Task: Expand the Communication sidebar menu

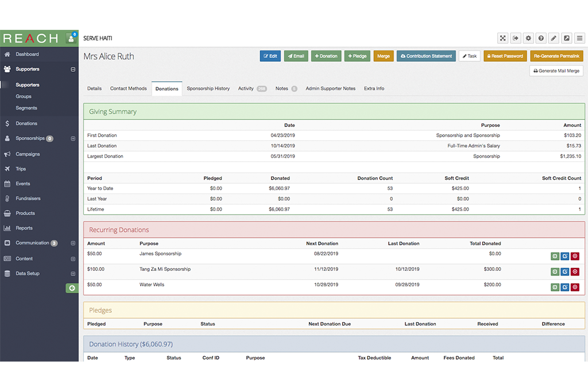Action: tap(73, 243)
